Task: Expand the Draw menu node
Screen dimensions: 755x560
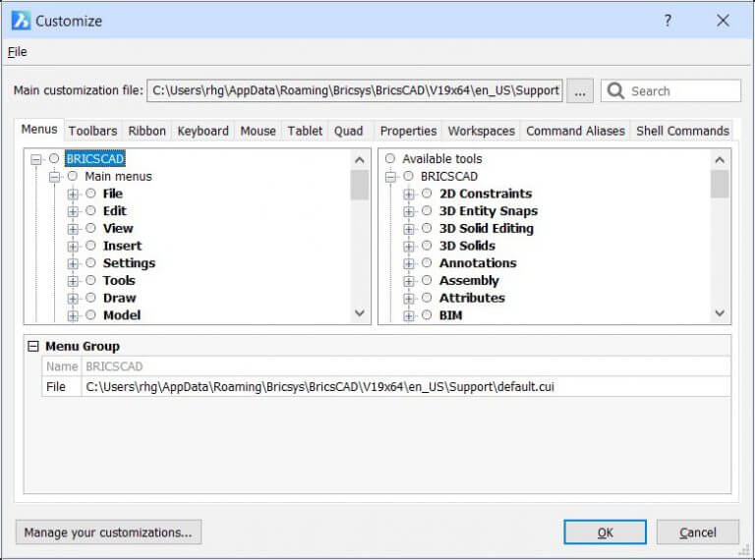Action: tap(73, 299)
